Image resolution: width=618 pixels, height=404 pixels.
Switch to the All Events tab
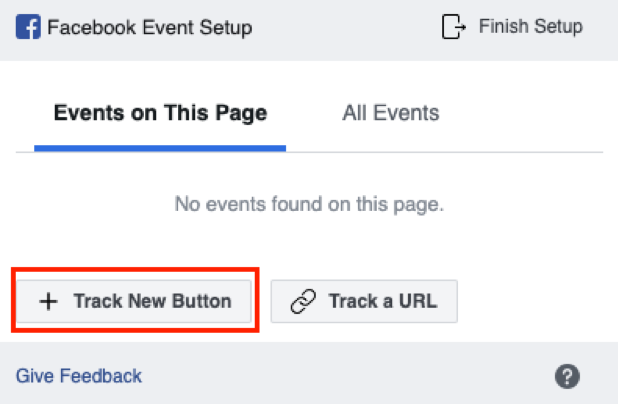[x=391, y=113]
